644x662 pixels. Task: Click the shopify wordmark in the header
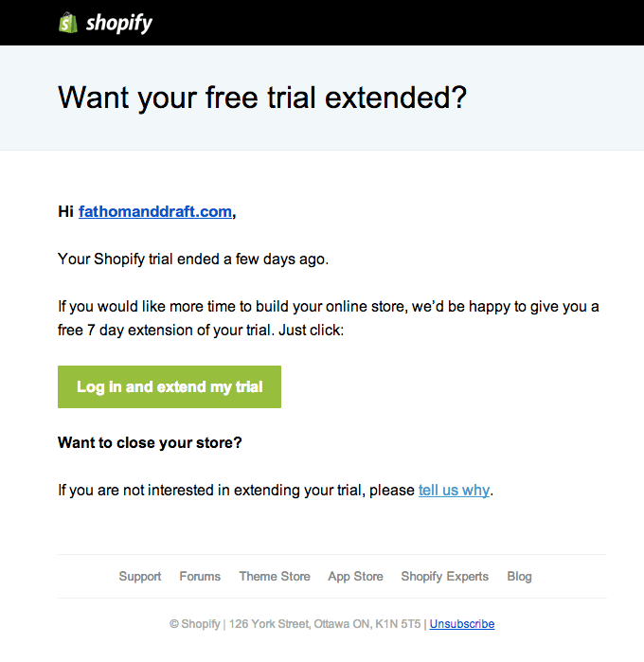119,24
